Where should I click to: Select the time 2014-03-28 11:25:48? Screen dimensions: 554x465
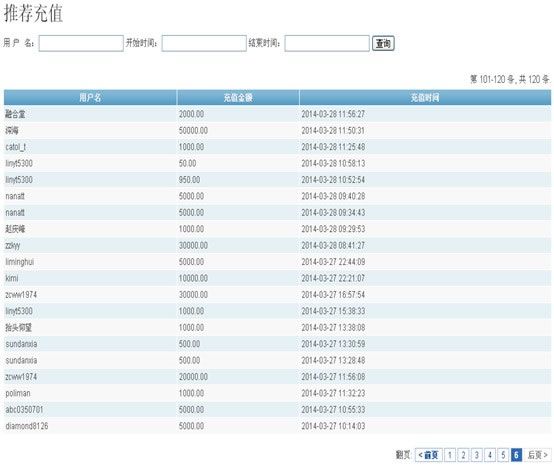click(x=333, y=147)
